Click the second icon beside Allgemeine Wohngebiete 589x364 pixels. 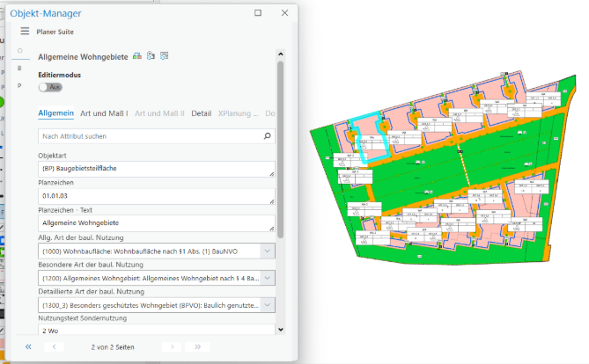coord(151,56)
